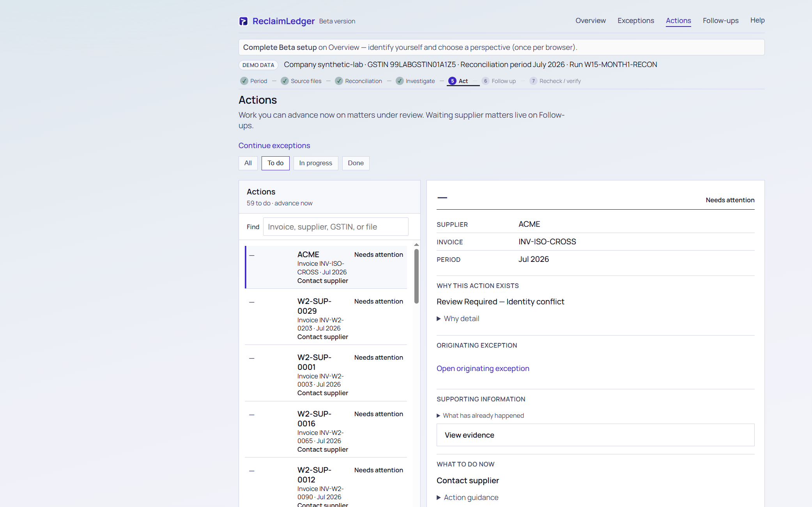The height and width of the screenshot is (507, 812).
Task: Filter actions by Done
Action: pyautogui.click(x=356, y=163)
